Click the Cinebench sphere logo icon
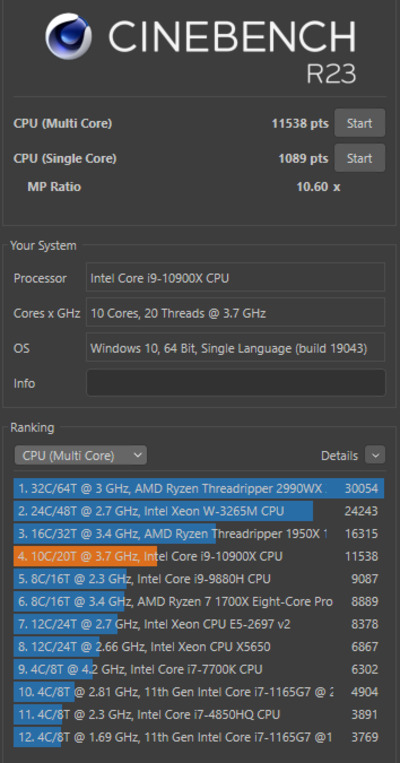This screenshot has width=400, height=763. click(x=69, y=36)
